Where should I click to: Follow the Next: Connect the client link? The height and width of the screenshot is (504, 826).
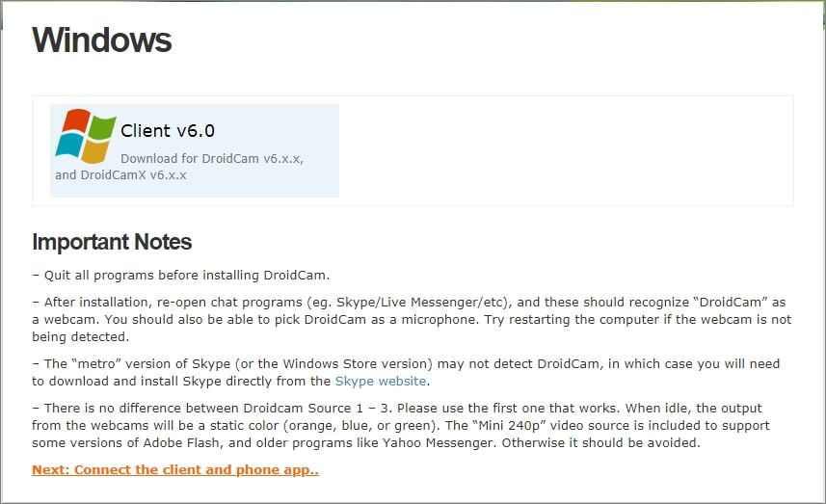click(x=174, y=470)
